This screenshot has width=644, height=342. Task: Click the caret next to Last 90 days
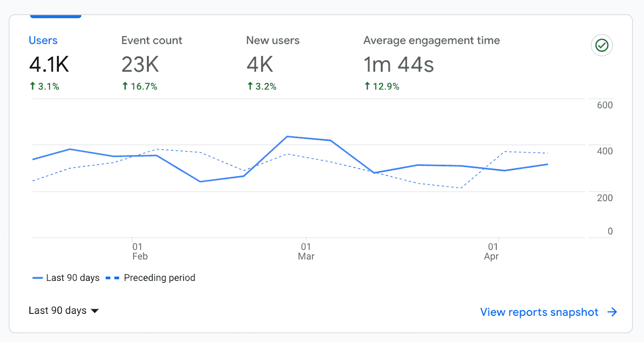(95, 311)
